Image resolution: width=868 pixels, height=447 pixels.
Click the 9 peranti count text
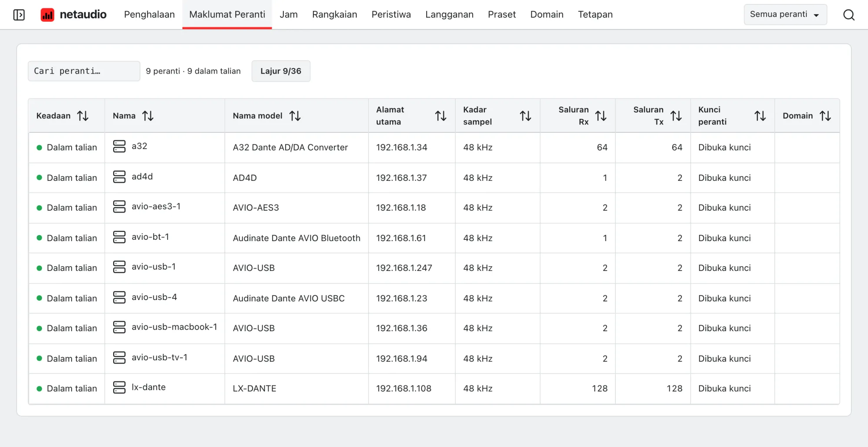(x=163, y=71)
